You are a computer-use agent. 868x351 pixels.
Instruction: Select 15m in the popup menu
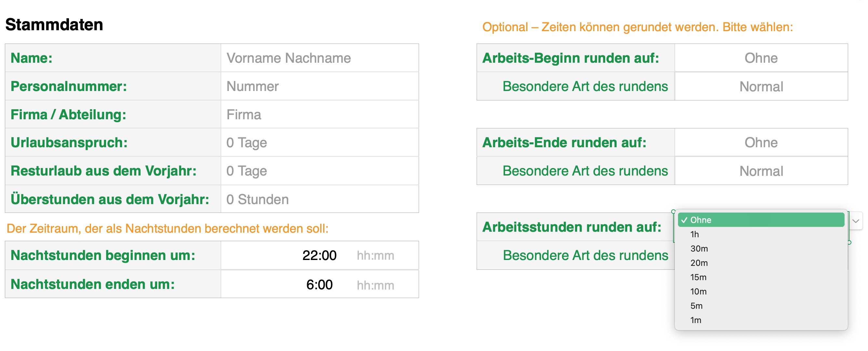tap(698, 277)
